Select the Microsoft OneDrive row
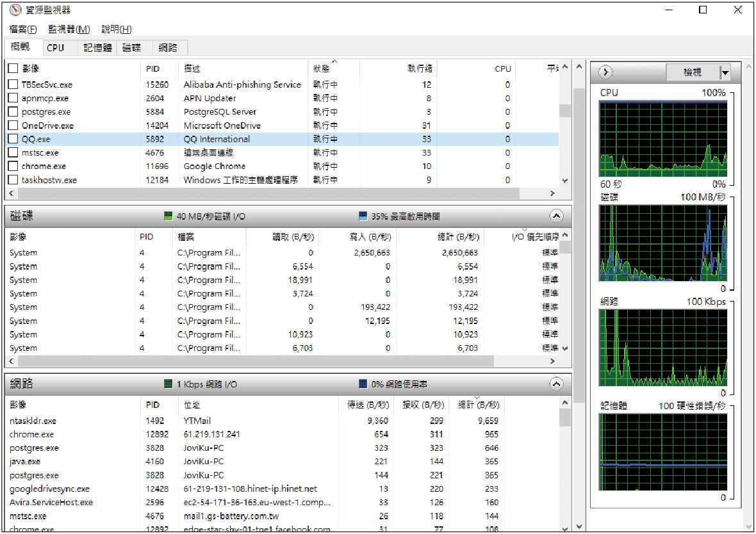 point(281,125)
